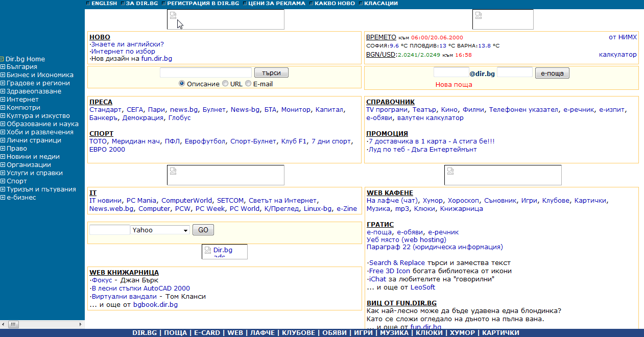
Task: Expand Градове и региони category
Action: click(3, 83)
